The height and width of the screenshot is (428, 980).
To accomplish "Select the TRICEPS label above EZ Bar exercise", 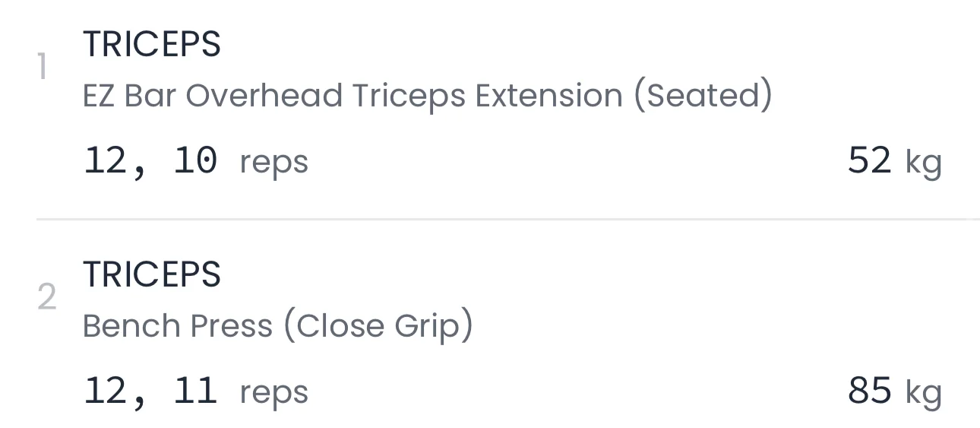I will tap(151, 44).
